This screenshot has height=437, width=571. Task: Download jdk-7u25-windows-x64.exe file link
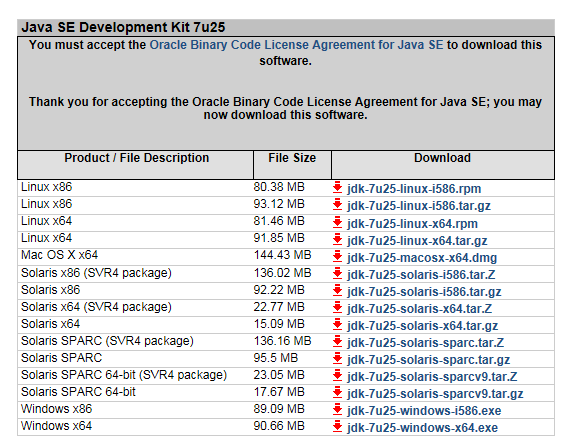[x=422, y=428]
